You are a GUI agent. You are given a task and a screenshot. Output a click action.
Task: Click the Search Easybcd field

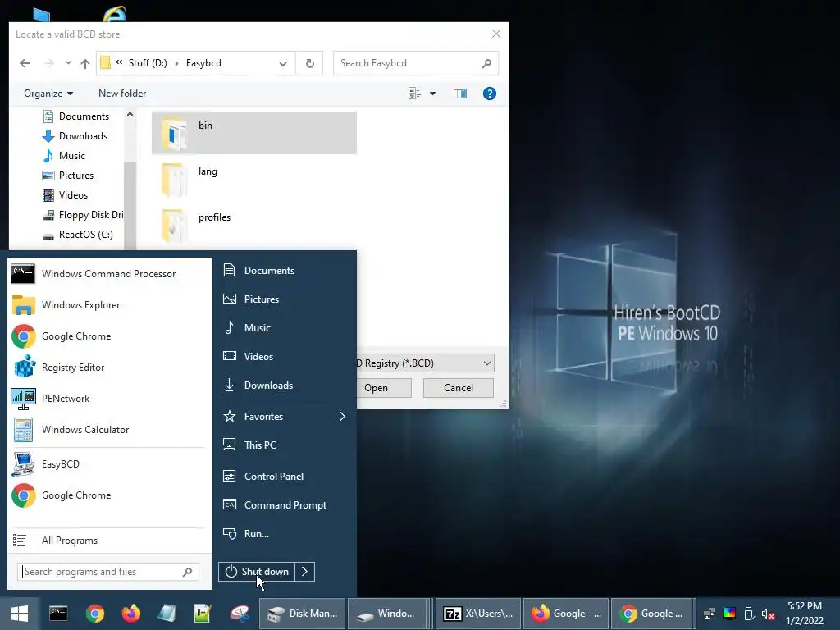pyautogui.click(x=416, y=63)
